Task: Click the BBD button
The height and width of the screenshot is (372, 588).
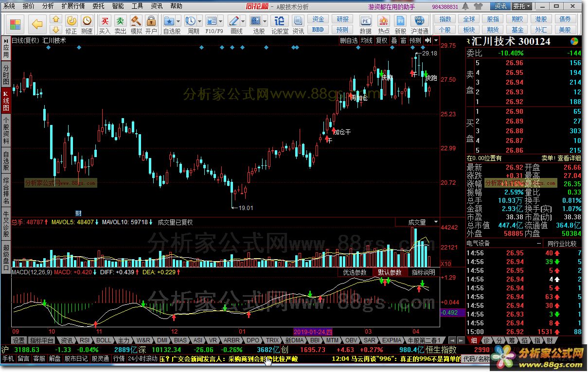Action: 318,29
